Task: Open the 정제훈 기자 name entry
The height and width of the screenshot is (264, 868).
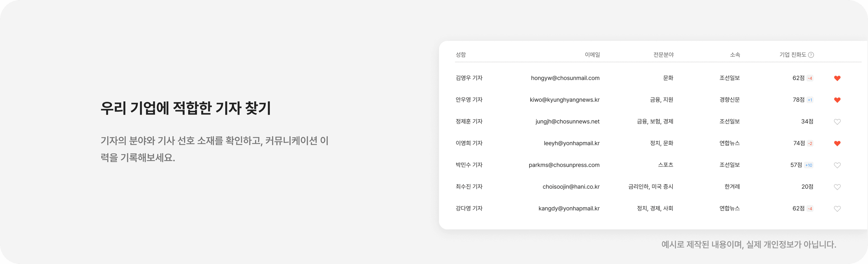Action: [469, 121]
